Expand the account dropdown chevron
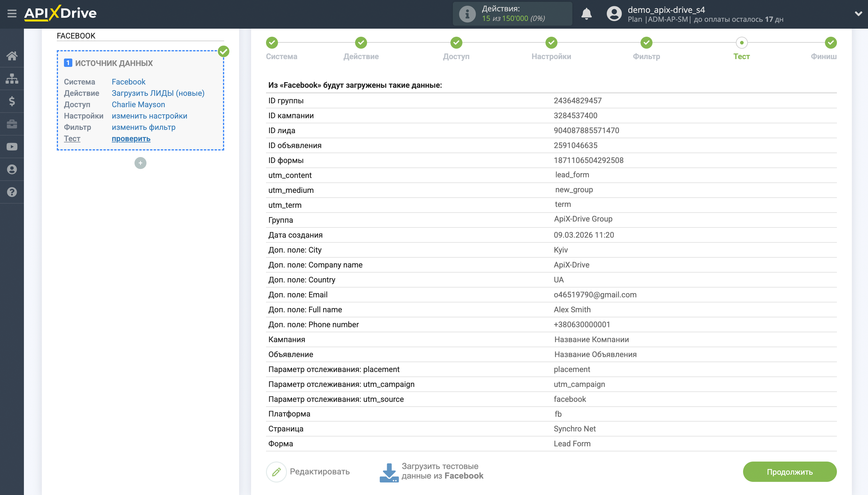Viewport: 868px width, 495px height. click(x=858, y=14)
